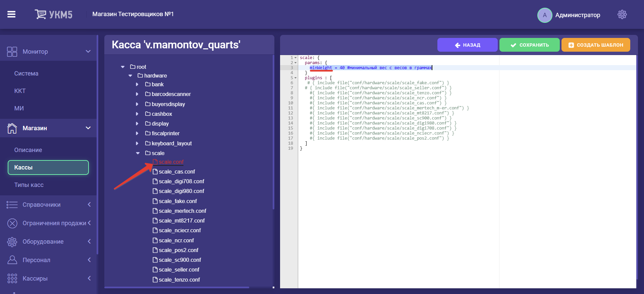Open the Система menu item
Viewport: 644px width, 294px height.
click(26, 73)
